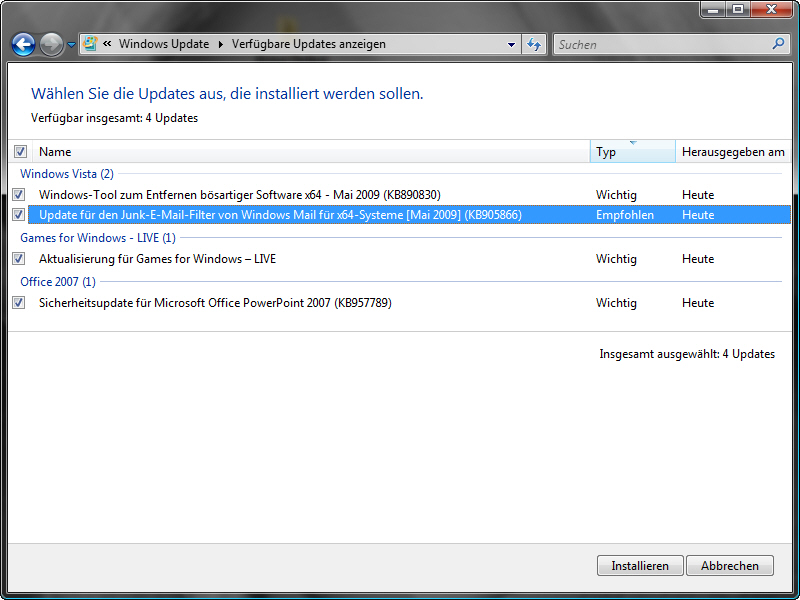Viewport: 800px width, 600px height.
Task: Uncheck the PowerPoint 2007 security update KB957789
Action: tap(19, 303)
